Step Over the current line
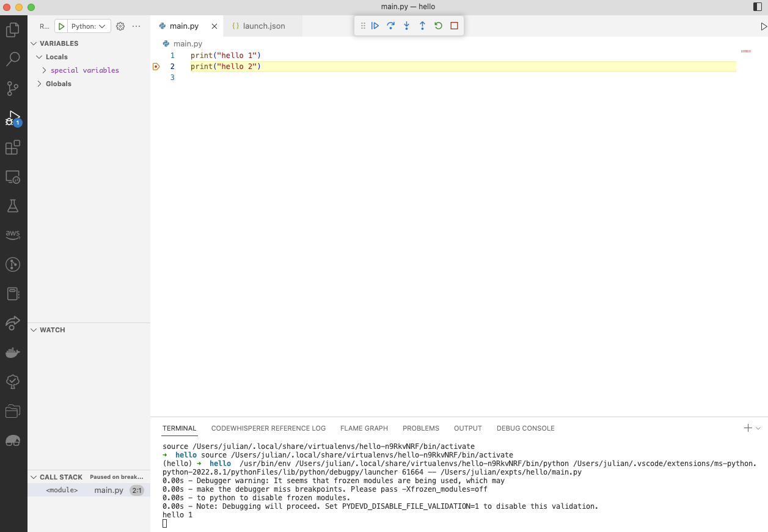Screen dimensions: 768x532 (x=390, y=26)
